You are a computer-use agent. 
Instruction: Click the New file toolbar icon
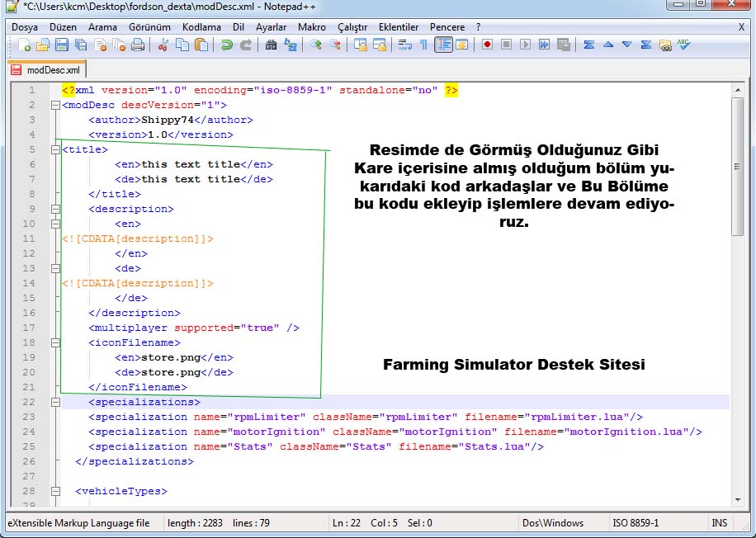click(x=24, y=45)
